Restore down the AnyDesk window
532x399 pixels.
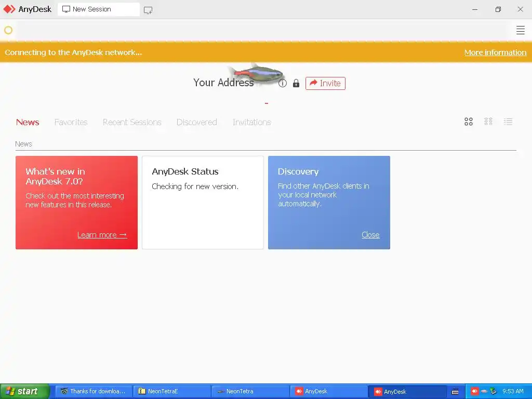tap(498, 9)
